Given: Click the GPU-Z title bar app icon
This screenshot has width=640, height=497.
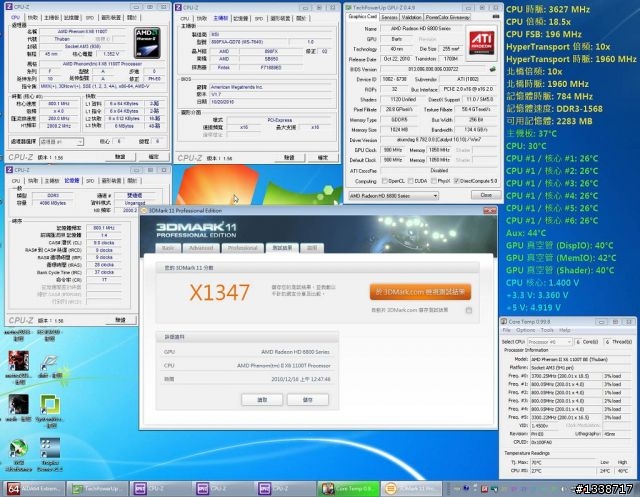Looking at the screenshot, I should [x=348, y=7].
